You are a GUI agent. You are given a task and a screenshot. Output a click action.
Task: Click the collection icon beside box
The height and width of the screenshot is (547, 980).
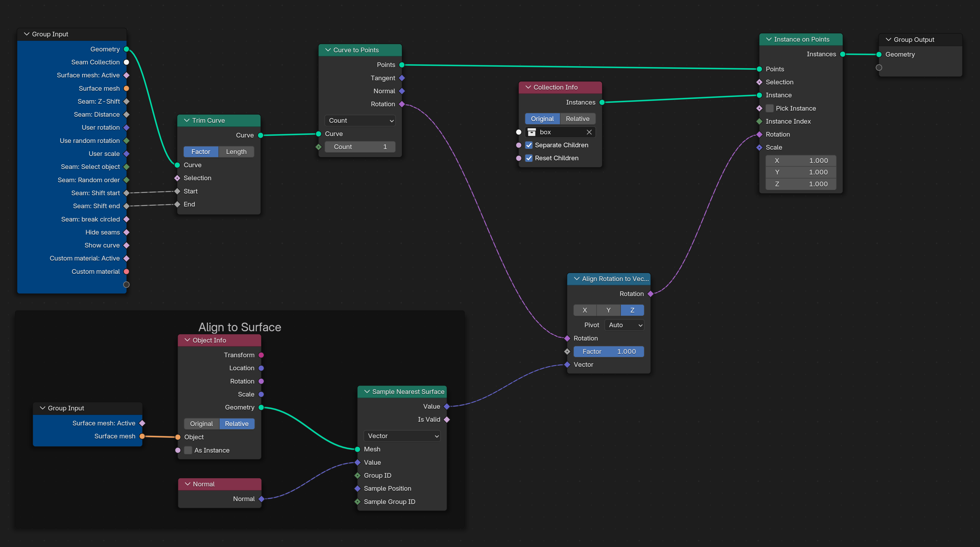(532, 132)
